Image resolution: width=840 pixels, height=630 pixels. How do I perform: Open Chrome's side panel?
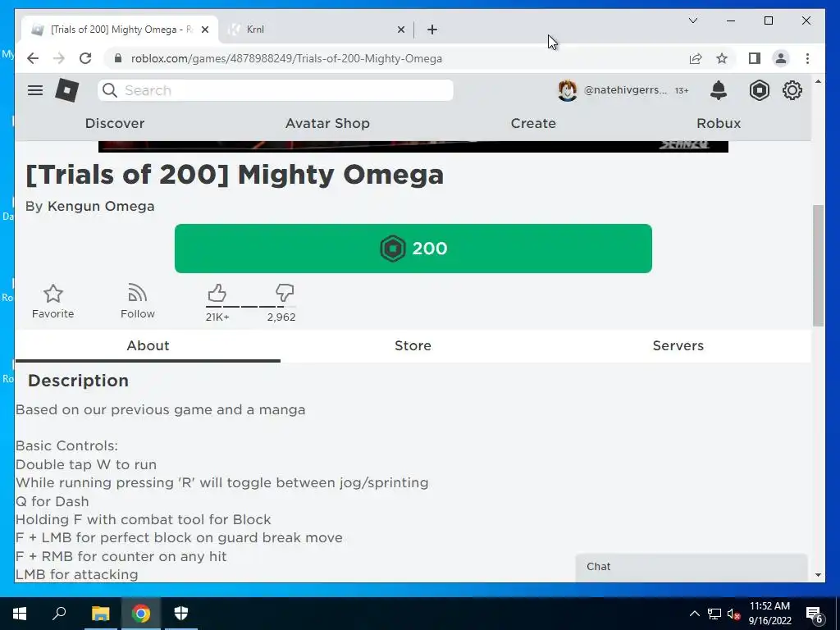tap(755, 58)
